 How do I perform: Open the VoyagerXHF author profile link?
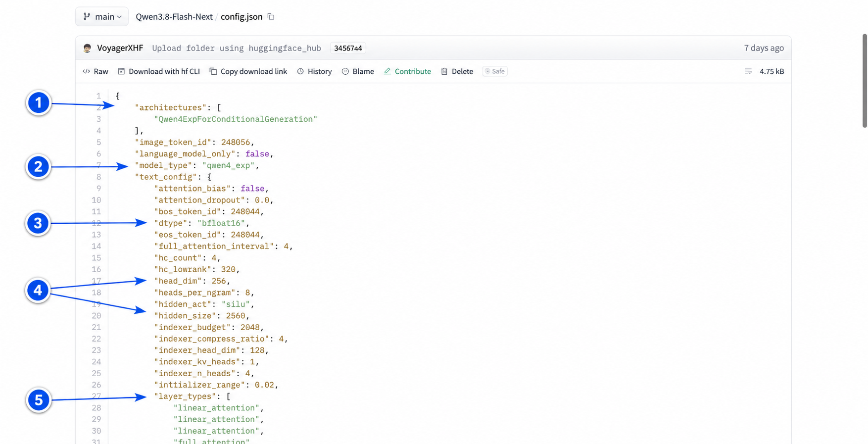[120, 48]
